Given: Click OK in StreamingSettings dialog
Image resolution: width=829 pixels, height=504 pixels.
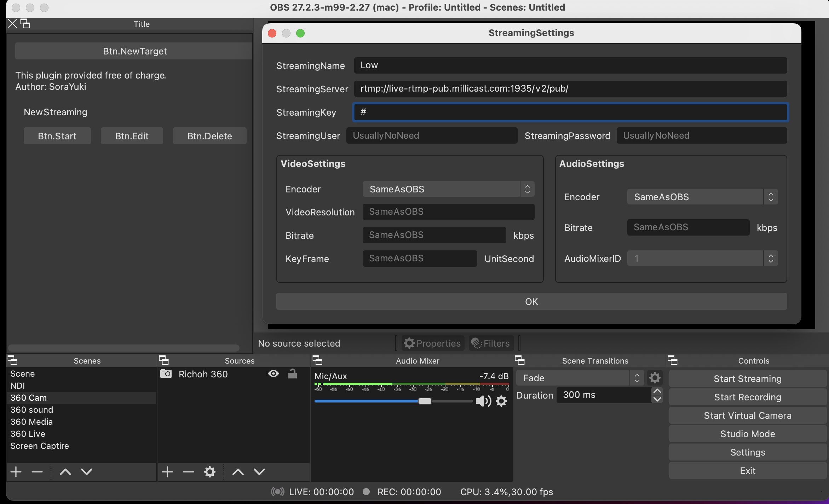Looking at the screenshot, I should [x=531, y=301].
